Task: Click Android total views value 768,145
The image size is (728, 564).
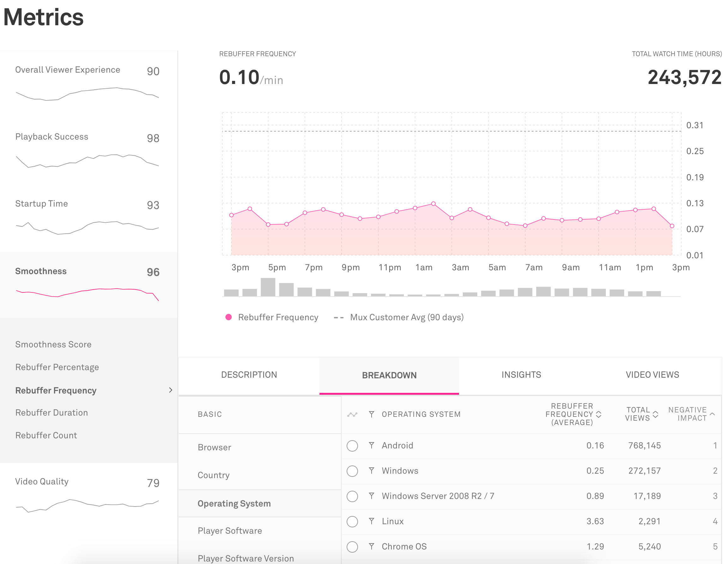Action: coord(644,445)
